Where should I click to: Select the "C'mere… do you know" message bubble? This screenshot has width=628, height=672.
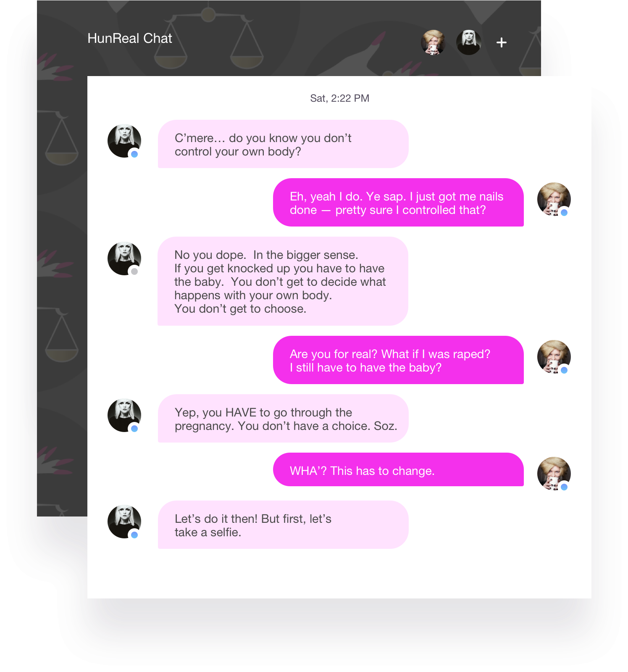coord(283,144)
